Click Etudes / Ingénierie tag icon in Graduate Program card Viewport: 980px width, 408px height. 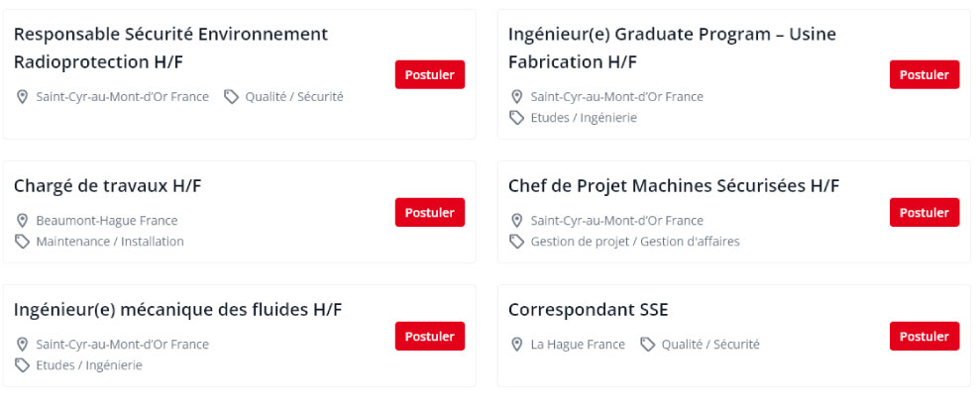tap(516, 118)
